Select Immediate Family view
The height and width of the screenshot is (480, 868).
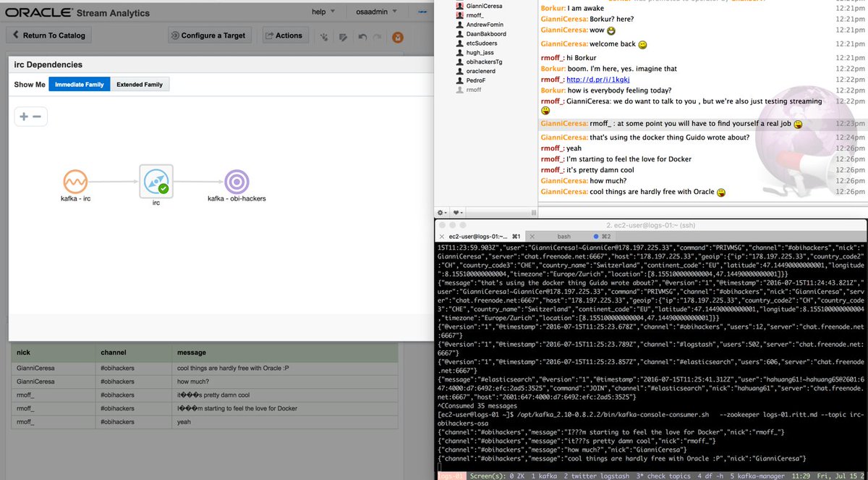[x=80, y=85]
